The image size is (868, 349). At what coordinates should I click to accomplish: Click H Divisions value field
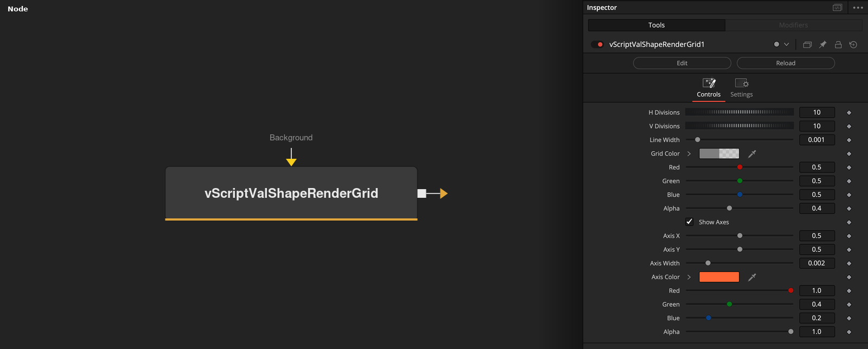click(817, 112)
